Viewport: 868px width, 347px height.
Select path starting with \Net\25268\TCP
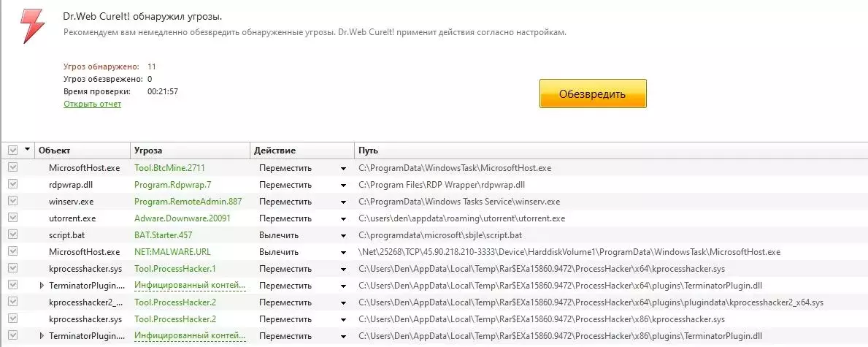[569, 251]
